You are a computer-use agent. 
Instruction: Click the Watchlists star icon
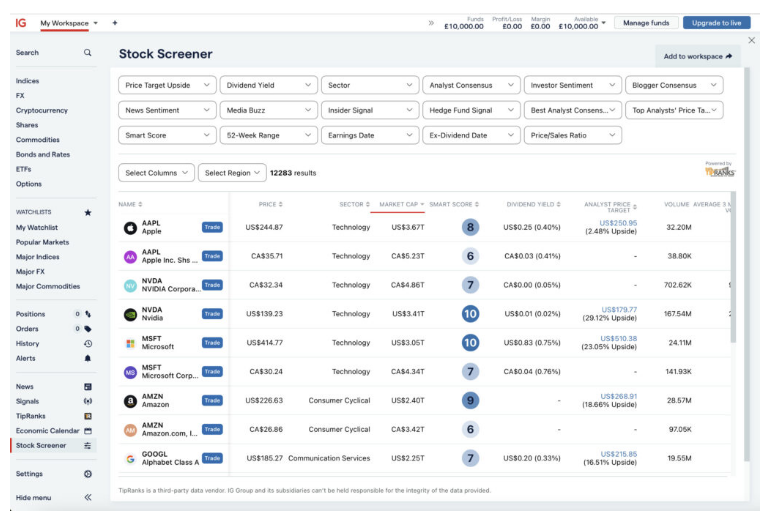coord(88,212)
